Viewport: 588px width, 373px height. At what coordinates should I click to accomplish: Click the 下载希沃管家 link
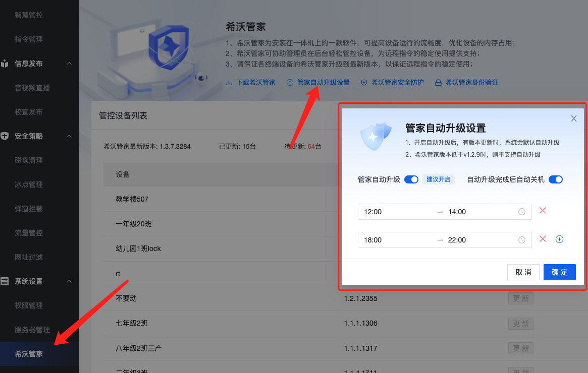click(x=256, y=82)
